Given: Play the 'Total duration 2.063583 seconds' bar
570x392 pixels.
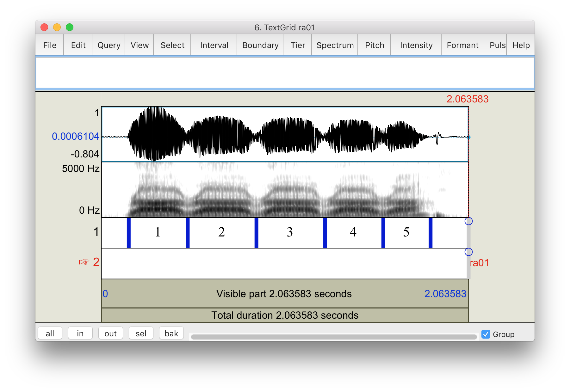Looking at the screenshot, I should [x=285, y=315].
